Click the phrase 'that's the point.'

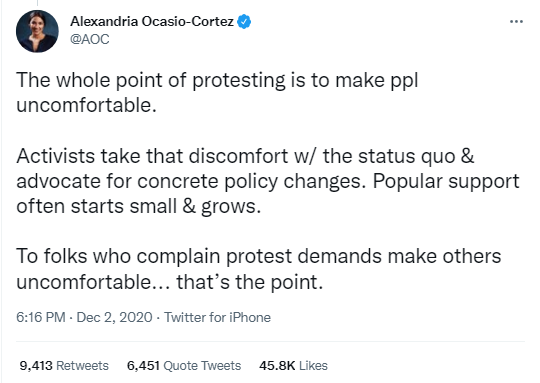pyautogui.click(x=250, y=282)
